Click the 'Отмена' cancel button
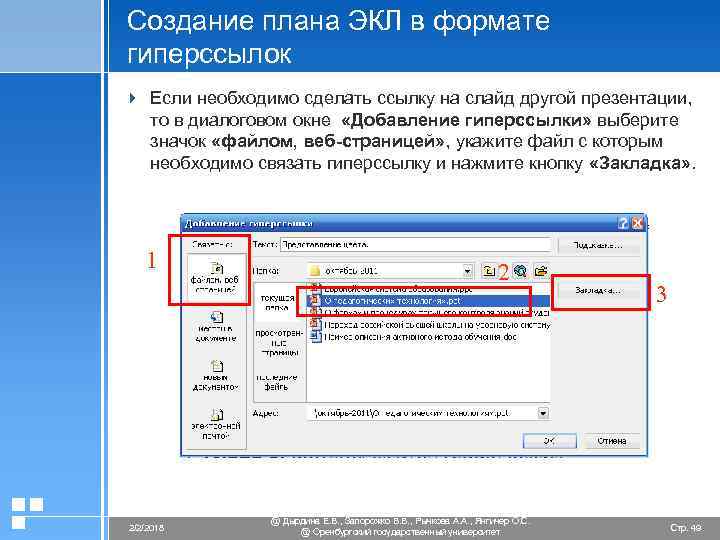 click(x=612, y=441)
